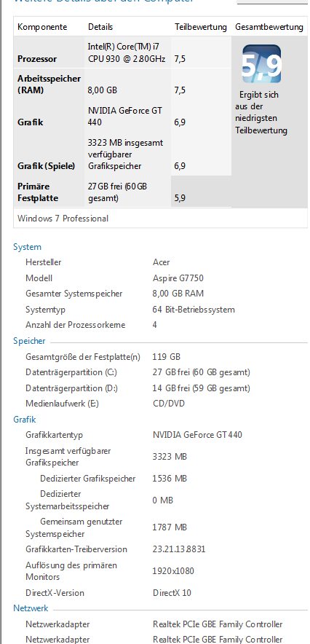Click the 1920x1080 resolution value
The width and height of the screenshot is (310, 644).
[x=173, y=571]
